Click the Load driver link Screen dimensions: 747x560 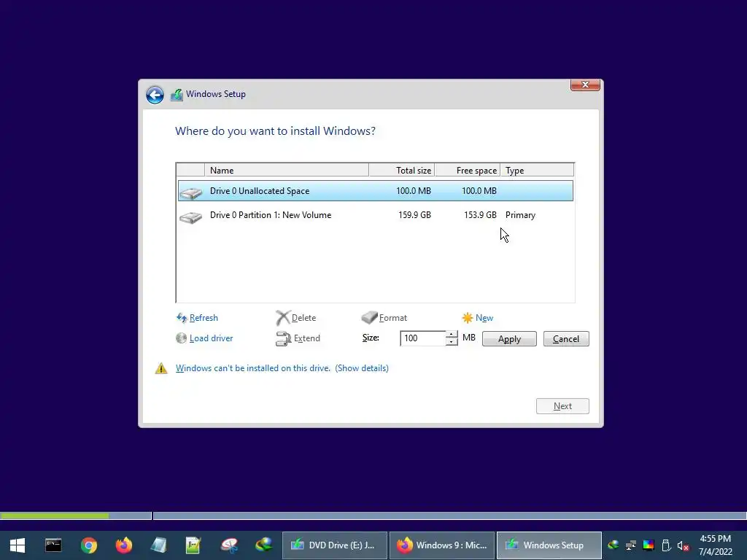[x=211, y=338]
